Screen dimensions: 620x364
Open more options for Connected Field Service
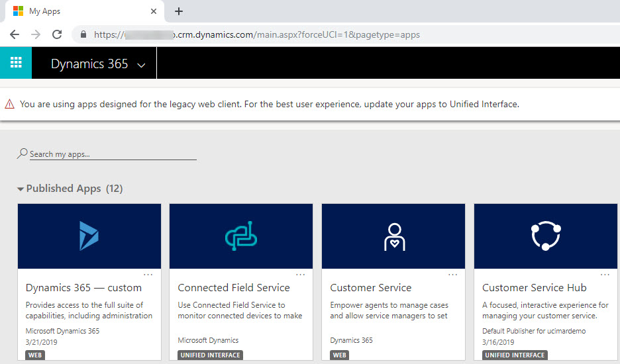point(300,274)
